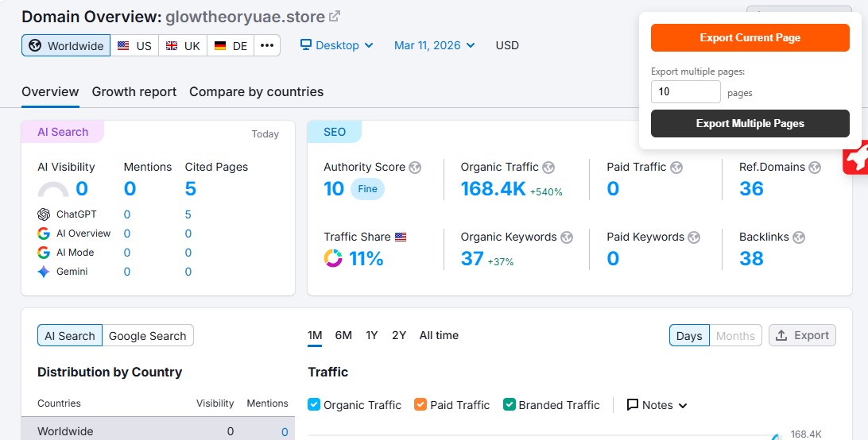Click the AI Search card label
The height and width of the screenshot is (440, 868).
[x=63, y=132]
